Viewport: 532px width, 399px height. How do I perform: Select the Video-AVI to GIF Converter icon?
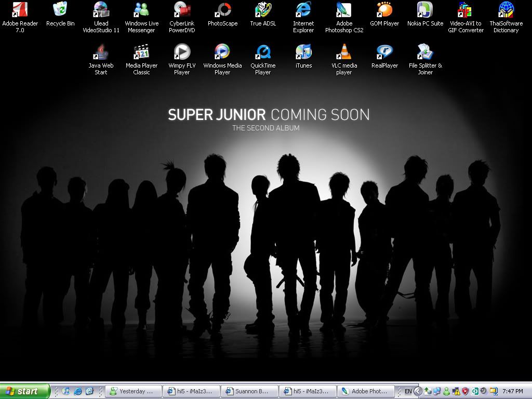pyautogui.click(x=465, y=17)
